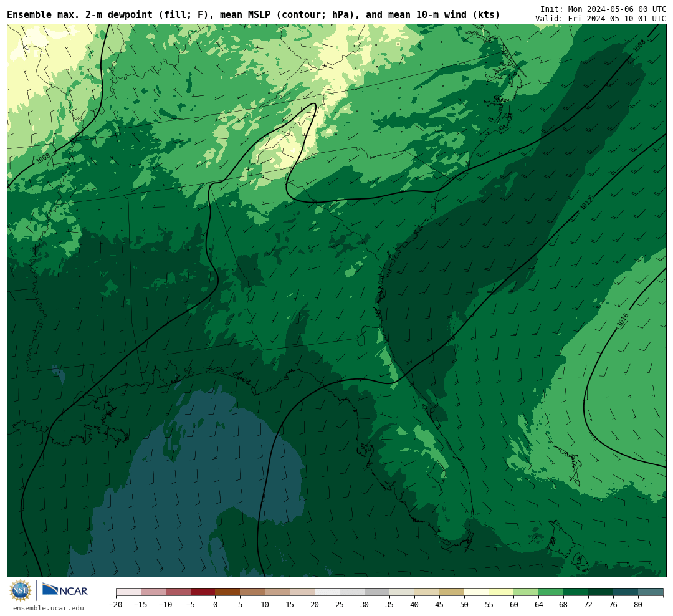Click the pale pink swatch between -20 and -15

tap(128, 592)
